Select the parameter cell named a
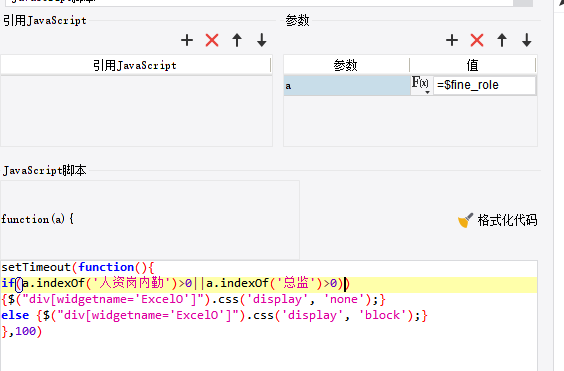Screen dimensions: 564x371 347,86
